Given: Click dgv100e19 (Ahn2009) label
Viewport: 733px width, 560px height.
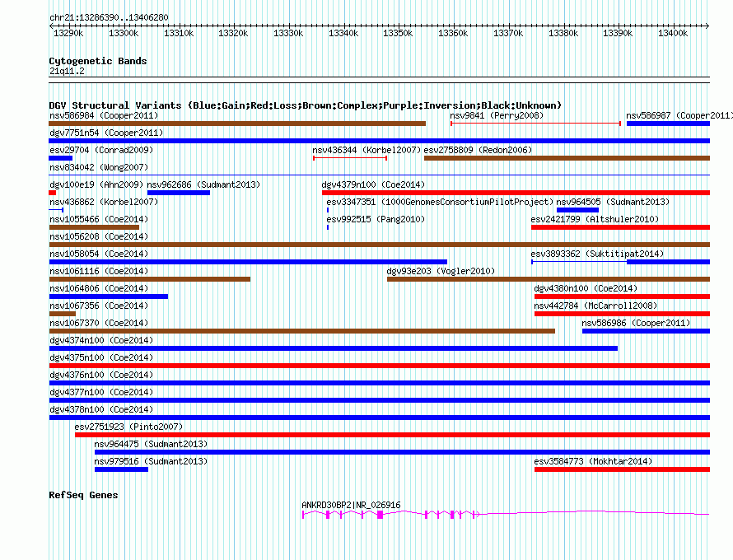Looking at the screenshot, I should tap(96, 184).
